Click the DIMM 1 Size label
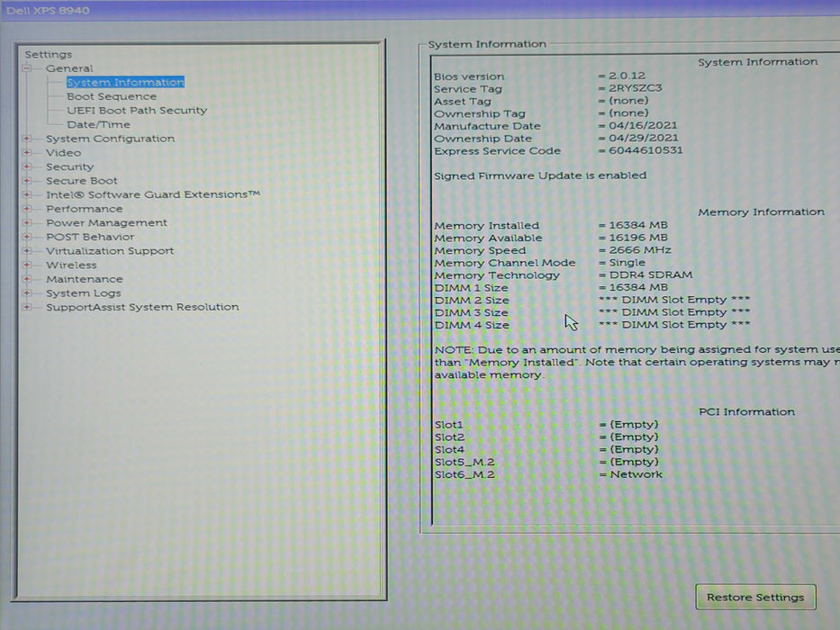This screenshot has width=840, height=630. click(471, 288)
